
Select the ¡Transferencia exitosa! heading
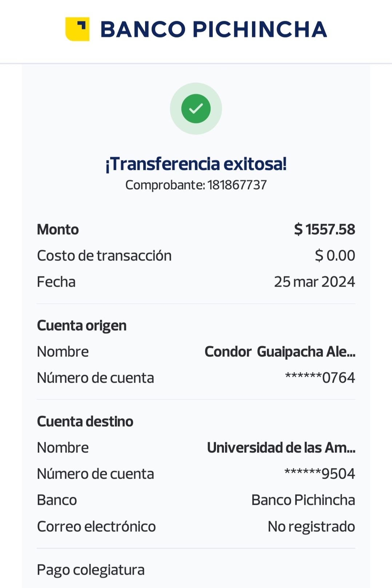coord(196,164)
